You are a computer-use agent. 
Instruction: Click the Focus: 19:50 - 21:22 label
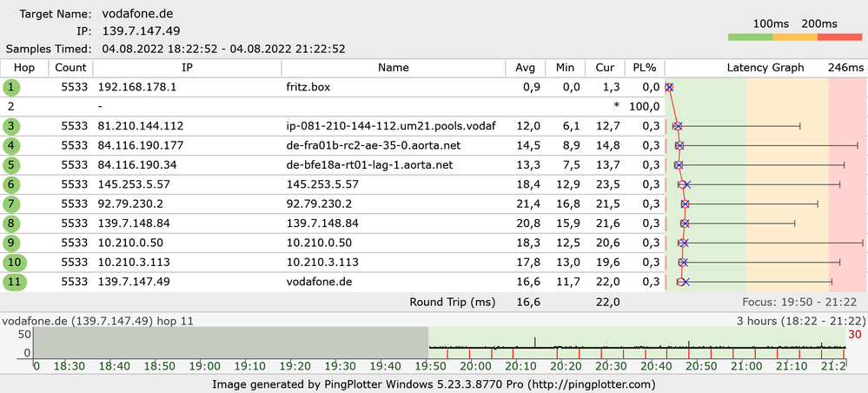pyautogui.click(x=799, y=302)
